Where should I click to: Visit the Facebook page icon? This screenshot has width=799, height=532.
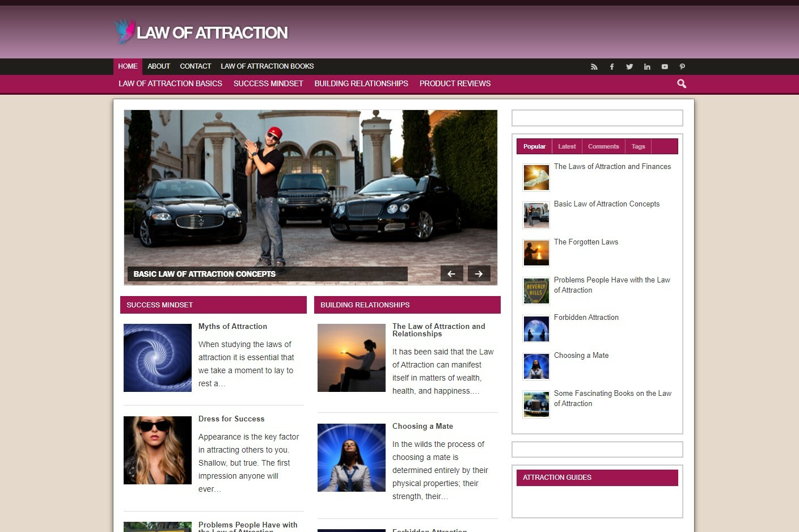611,67
